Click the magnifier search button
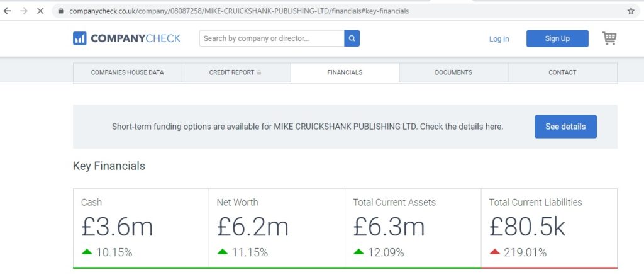Screen dimensions: 644x277 pos(352,38)
